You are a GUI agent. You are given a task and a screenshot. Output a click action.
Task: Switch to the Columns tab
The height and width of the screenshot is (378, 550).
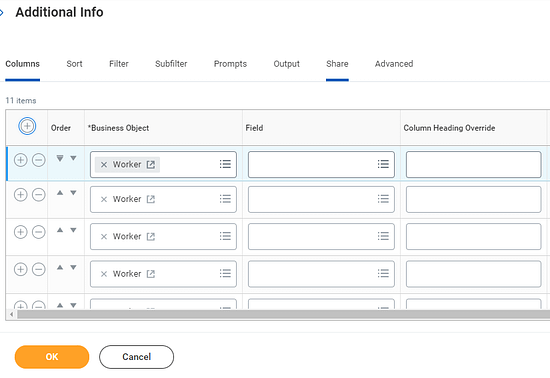[22, 64]
